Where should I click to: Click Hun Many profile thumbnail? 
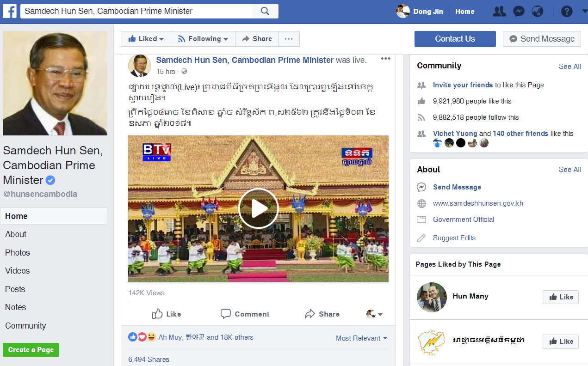pyautogui.click(x=432, y=297)
